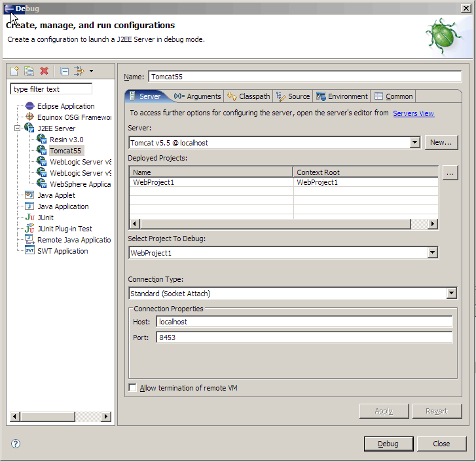
Task: Select Resin v3.0 configuration label
Action: coord(67,140)
